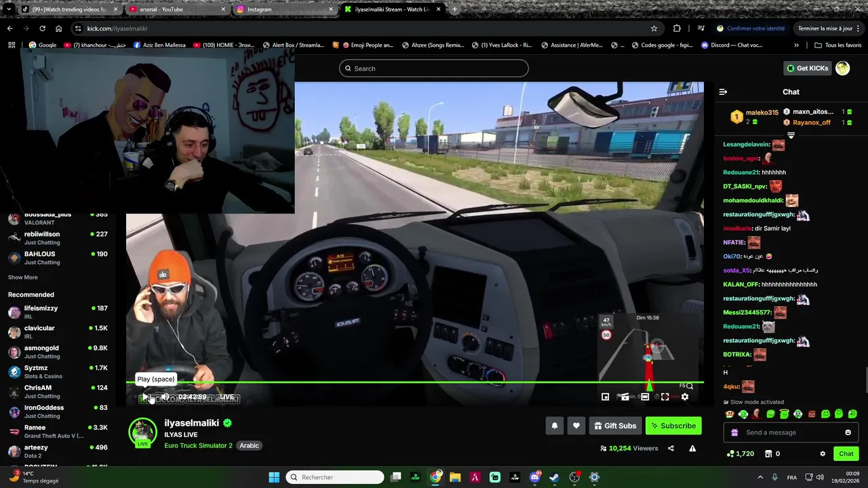Click the video Play button
This screenshot has width=868, height=488.
144,397
